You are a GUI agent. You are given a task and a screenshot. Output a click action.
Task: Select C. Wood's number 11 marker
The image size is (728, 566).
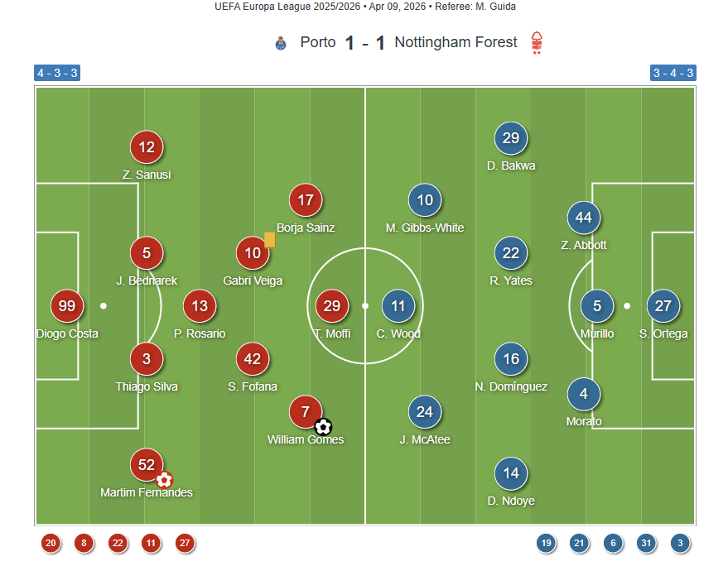(x=398, y=306)
